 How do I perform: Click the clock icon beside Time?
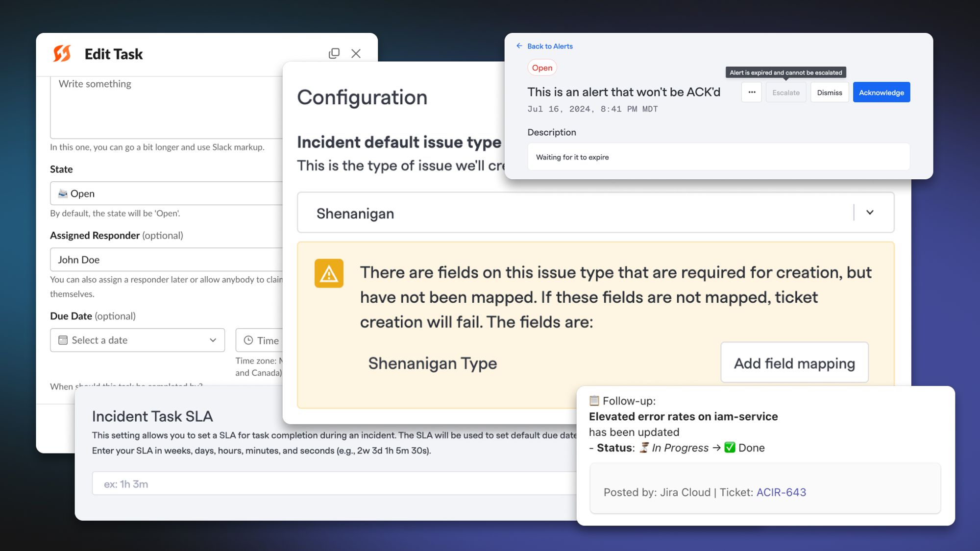[x=248, y=340]
